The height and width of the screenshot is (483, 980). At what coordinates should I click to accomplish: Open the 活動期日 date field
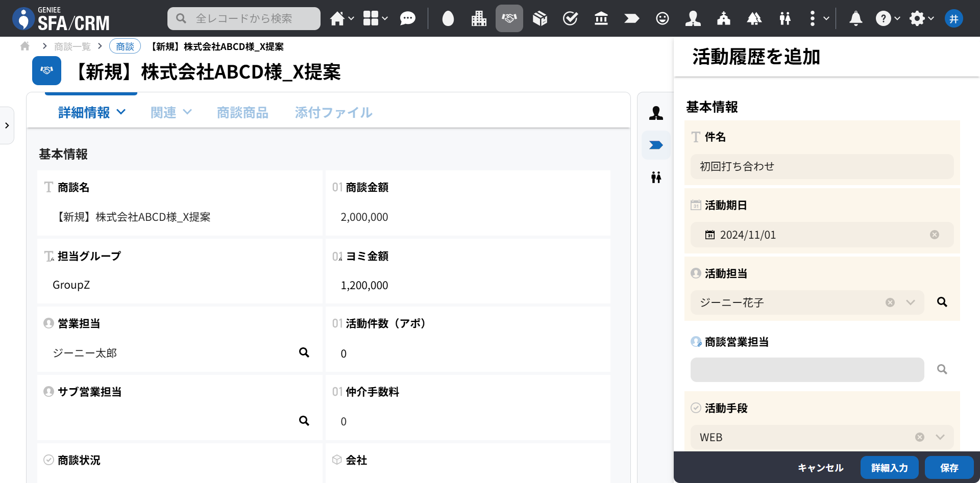coord(822,235)
